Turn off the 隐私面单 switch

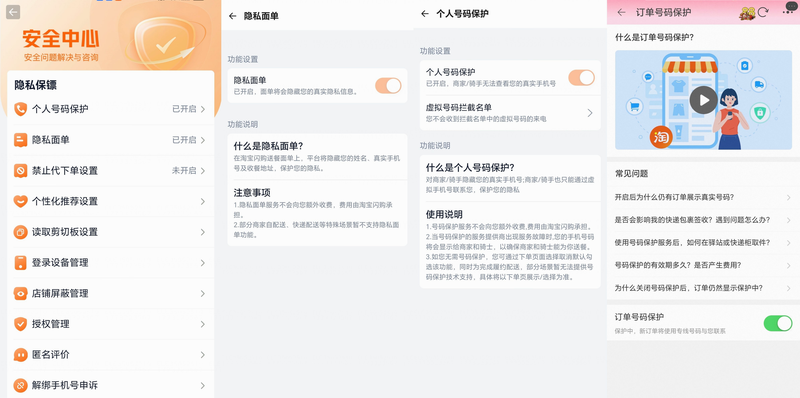pyautogui.click(x=388, y=86)
